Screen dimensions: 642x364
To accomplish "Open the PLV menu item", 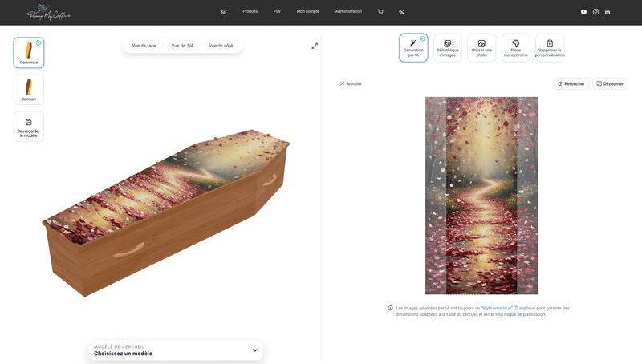I will pyautogui.click(x=277, y=11).
